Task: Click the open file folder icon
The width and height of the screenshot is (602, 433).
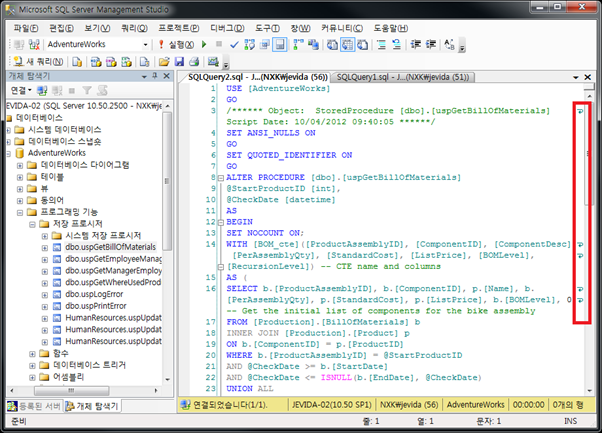Action: pyautogui.click(x=164, y=62)
